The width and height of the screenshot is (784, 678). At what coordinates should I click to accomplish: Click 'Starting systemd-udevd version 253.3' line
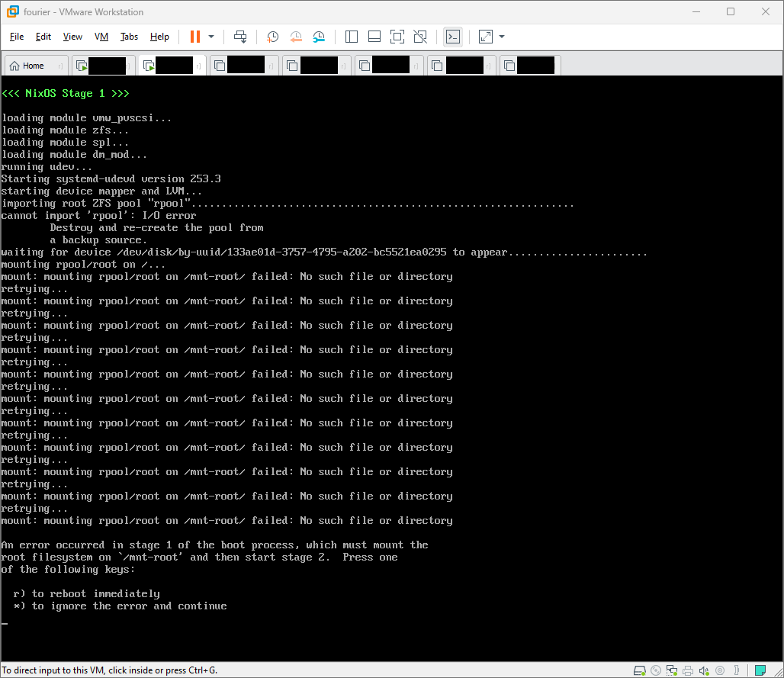point(111,179)
